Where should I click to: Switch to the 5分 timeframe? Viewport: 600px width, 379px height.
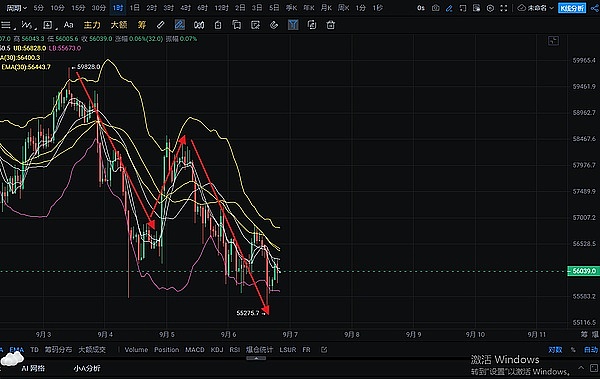39,8
